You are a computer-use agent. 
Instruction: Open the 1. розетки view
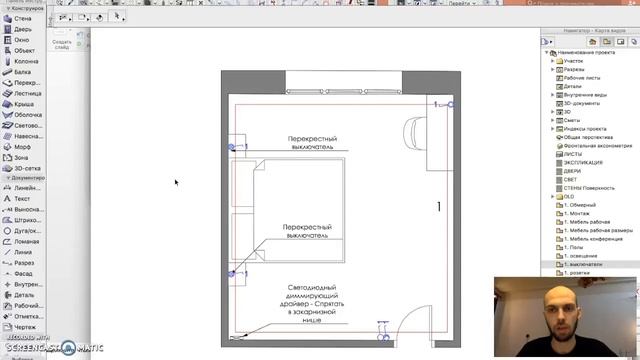coord(573,273)
